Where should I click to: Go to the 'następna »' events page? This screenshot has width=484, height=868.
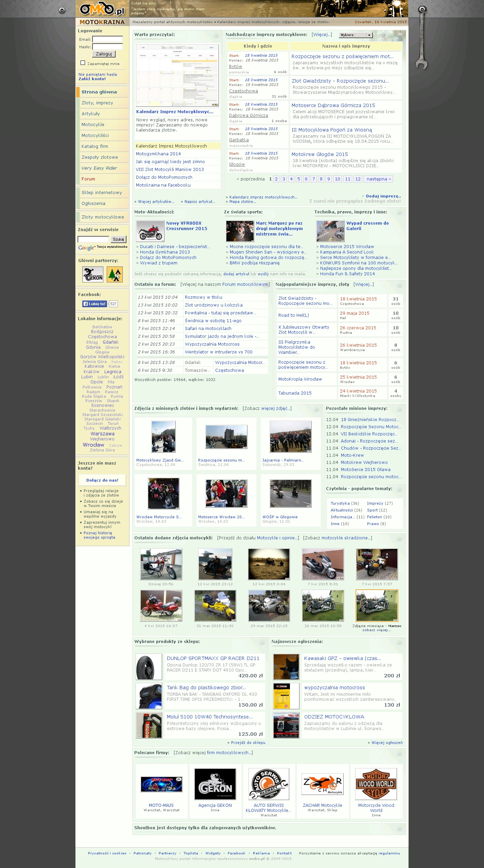pyautogui.click(x=378, y=179)
